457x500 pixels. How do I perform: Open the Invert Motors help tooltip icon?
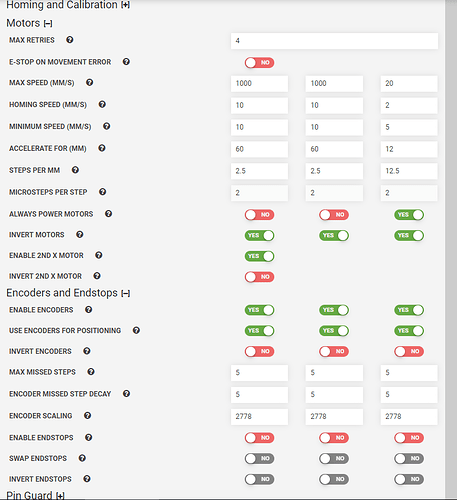pos(79,234)
